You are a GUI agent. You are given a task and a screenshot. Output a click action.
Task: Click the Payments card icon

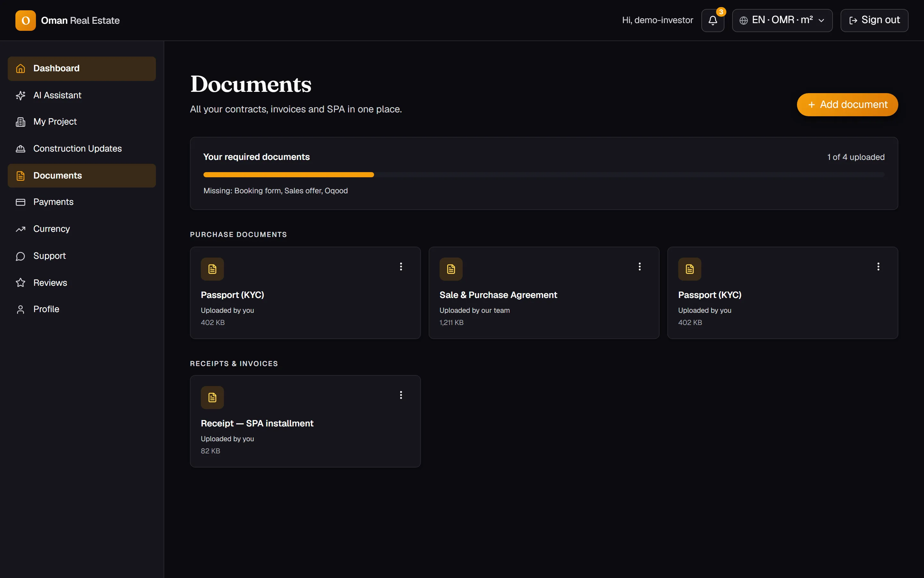click(x=21, y=202)
